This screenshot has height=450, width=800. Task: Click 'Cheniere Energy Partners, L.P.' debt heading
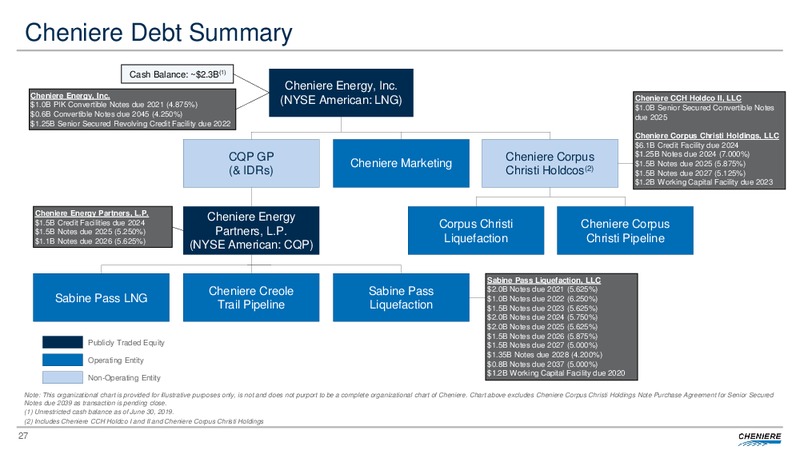pos(91,213)
